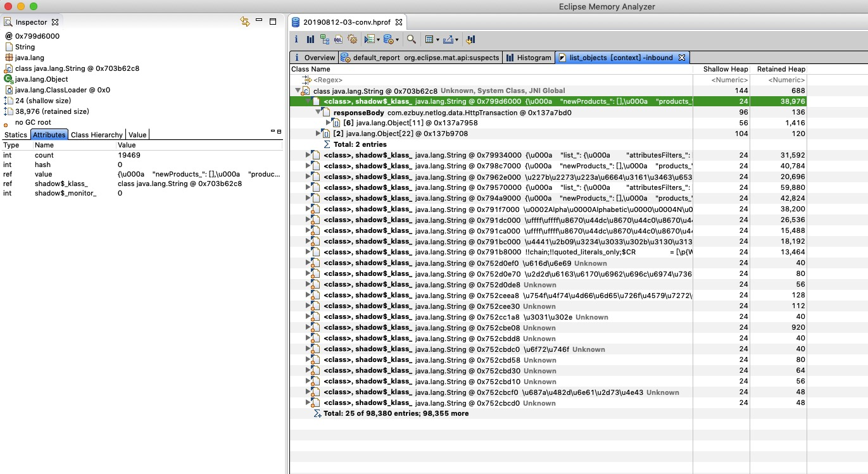Image resolution: width=868 pixels, height=474 pixels.
Task: Click the magnifier find object icon
Action: pos(411,39)
